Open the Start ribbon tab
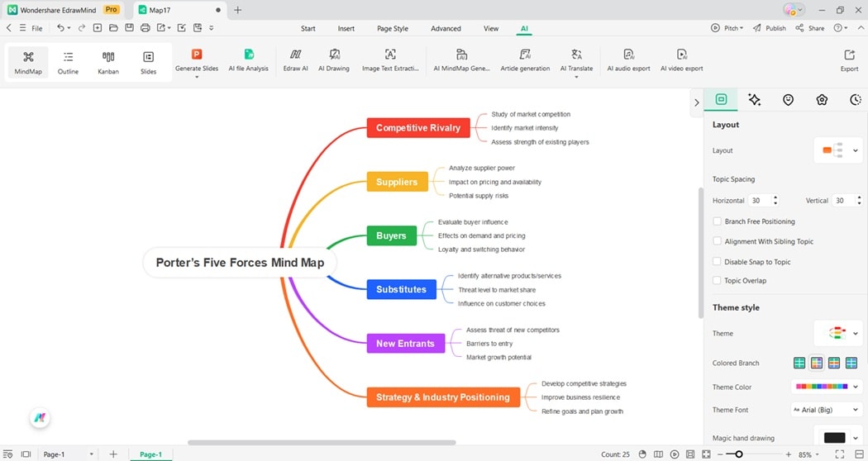868x461 pixels. 308,29
